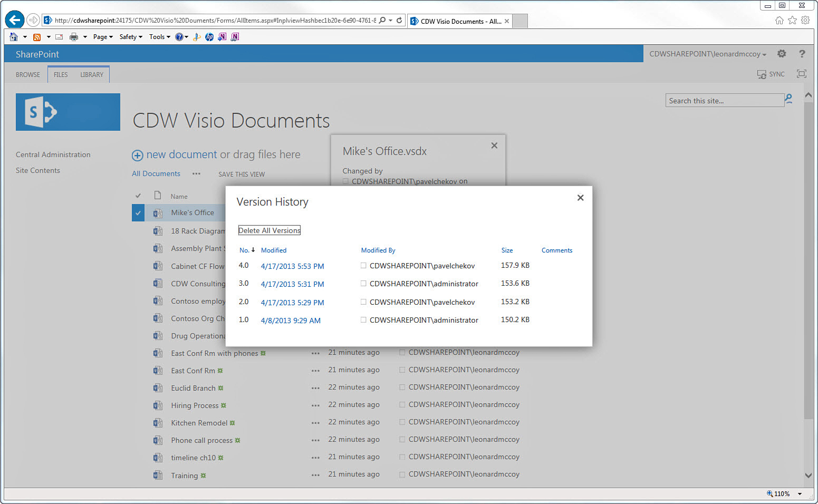
Task: Open SharePoint settings gear icon
Action: coord(782,54)
